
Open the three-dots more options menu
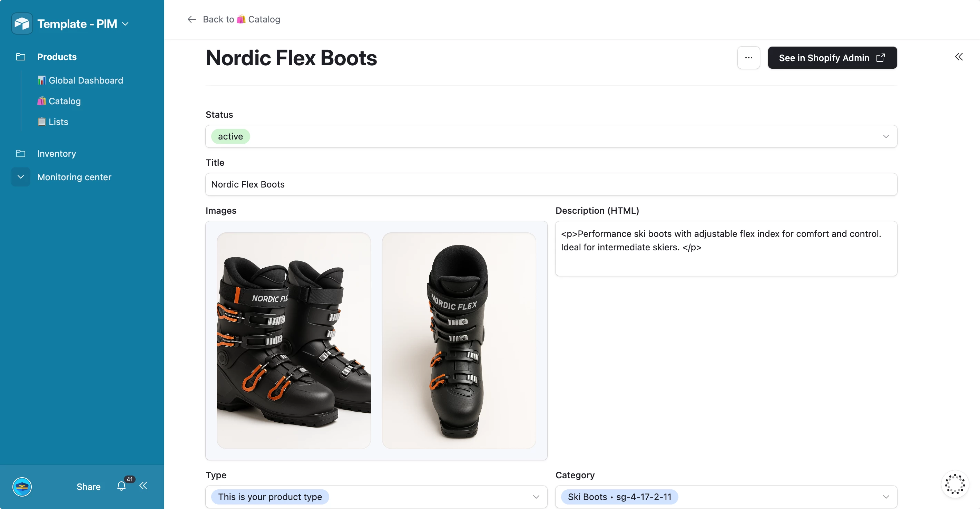tap(748, 58)
